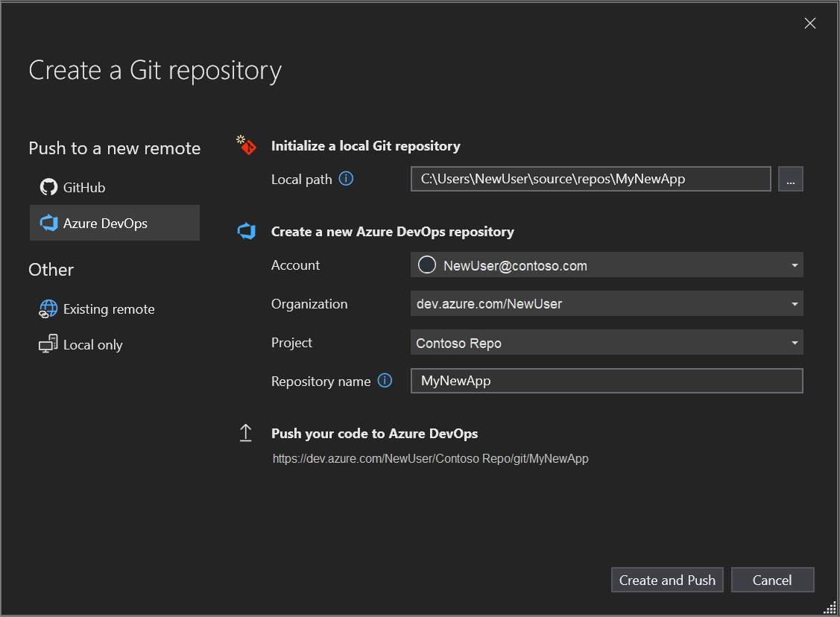Click the Existing remote globe icon
840x617 pixels.
point(48,309)
